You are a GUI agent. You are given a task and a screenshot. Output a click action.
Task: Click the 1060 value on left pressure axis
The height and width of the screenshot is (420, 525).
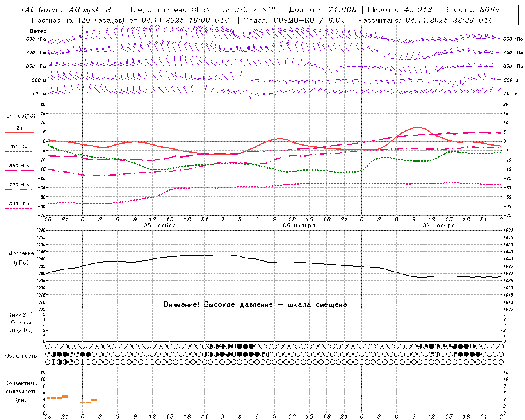coord(41,231)
